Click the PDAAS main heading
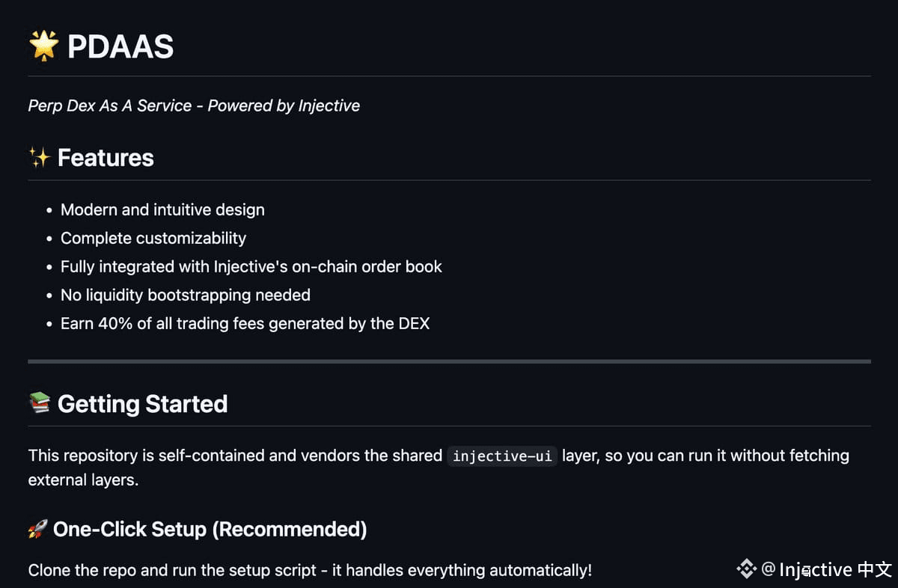This screenshot has width=898, height=588. point(120,47)
